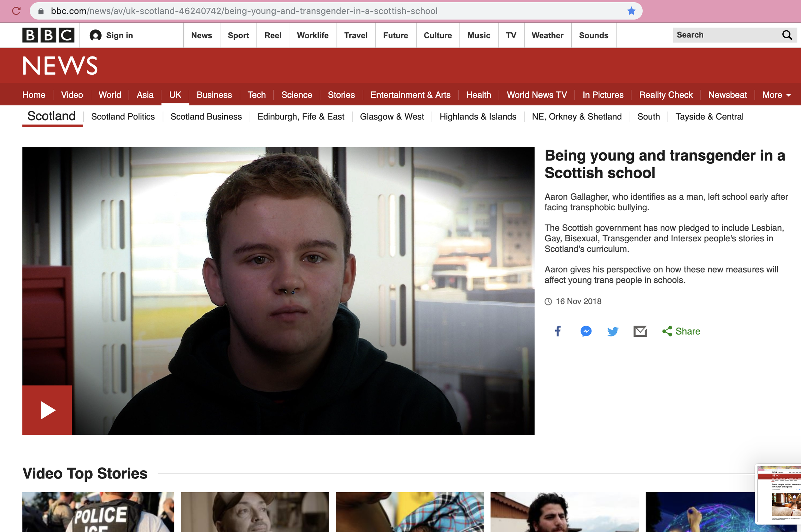The height and width of the screenshot is (532, 801).
Task: Go to the news Home tab
Action: coord(34,95)
